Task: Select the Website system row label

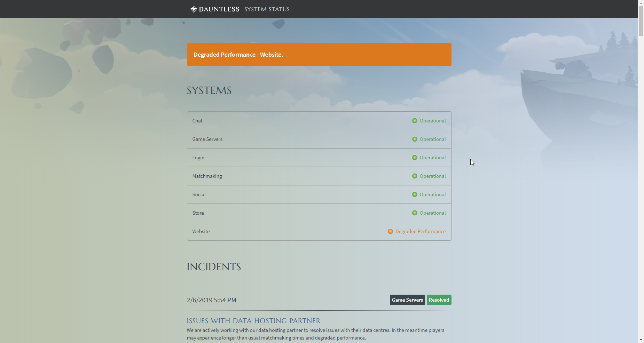Action: (201, 231)
